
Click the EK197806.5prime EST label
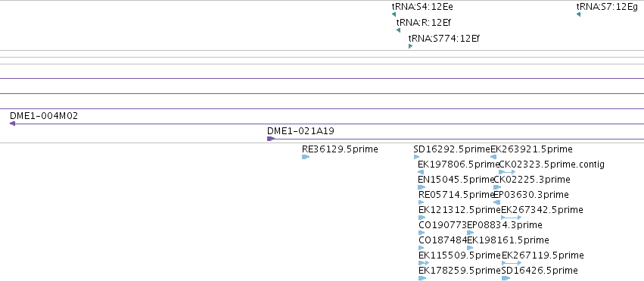point(459,164)
